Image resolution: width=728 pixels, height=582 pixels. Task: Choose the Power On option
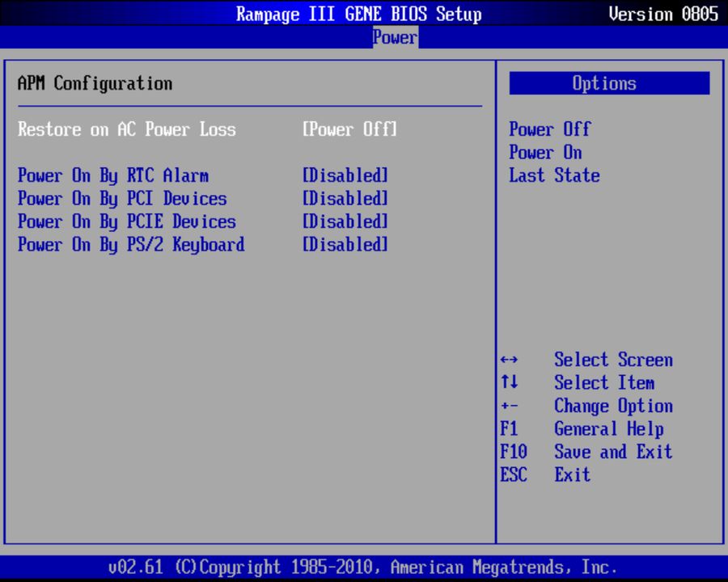[545, 152]
